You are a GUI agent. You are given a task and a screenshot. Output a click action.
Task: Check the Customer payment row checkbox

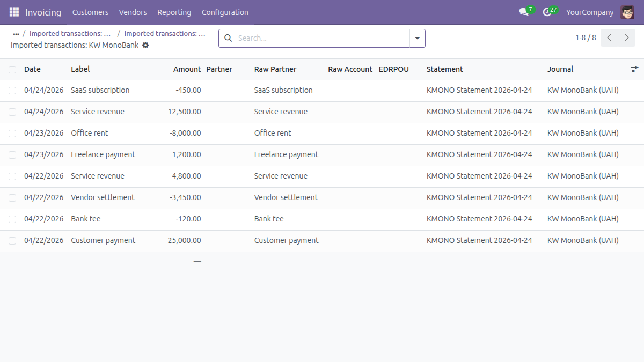point(12,241)
